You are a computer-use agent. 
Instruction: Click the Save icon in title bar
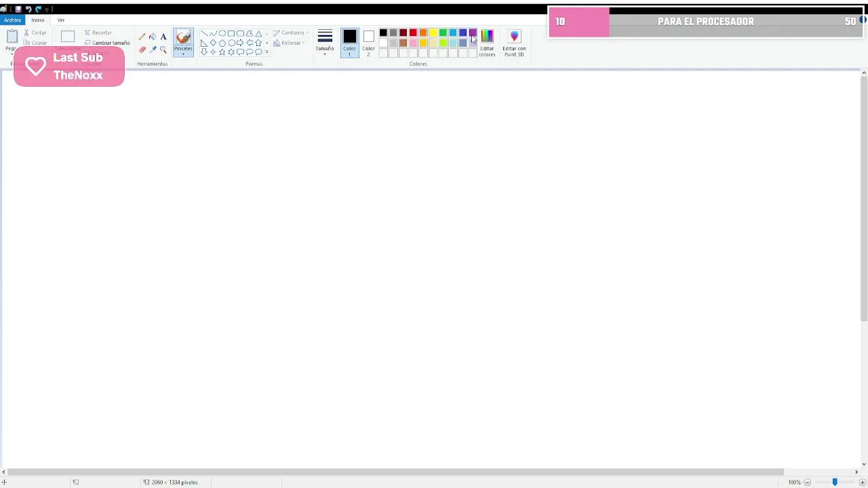[18, 9]
